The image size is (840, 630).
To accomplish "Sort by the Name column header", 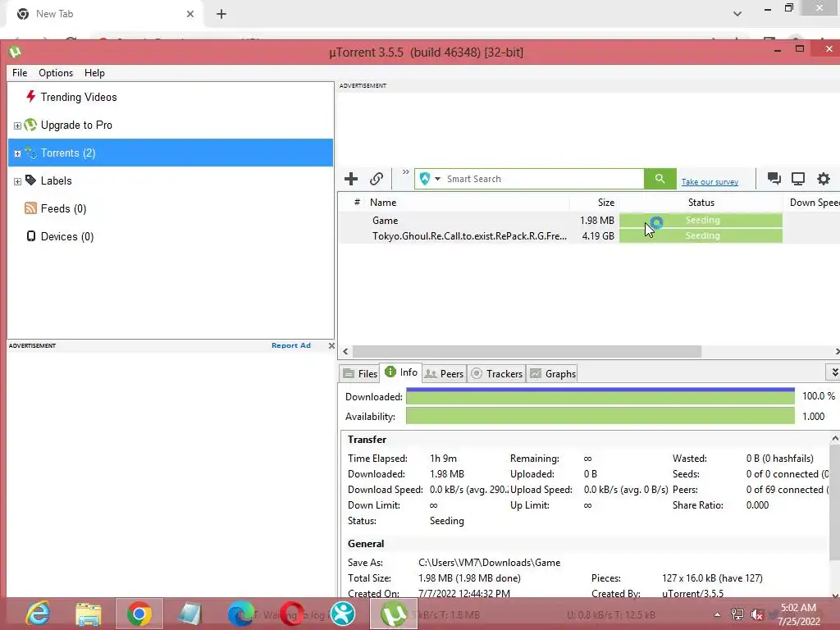I will 467,203.
